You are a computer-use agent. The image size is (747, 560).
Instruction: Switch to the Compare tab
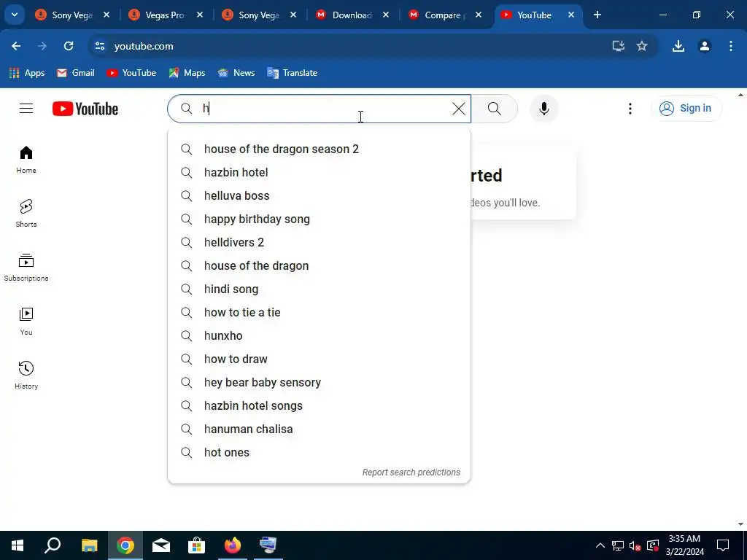[x=445, y=15]
